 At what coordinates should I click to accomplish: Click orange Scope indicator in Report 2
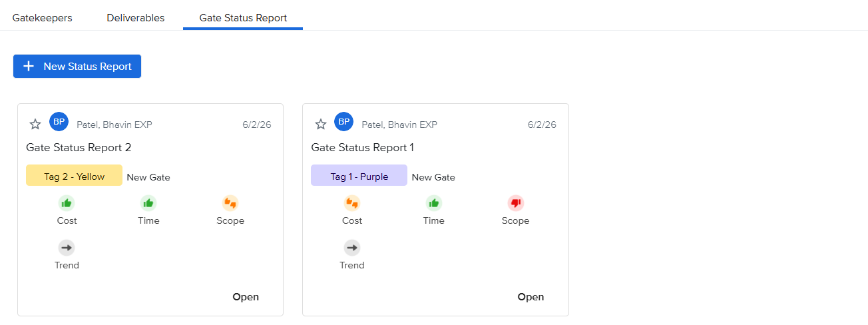(x=230, y=203)
